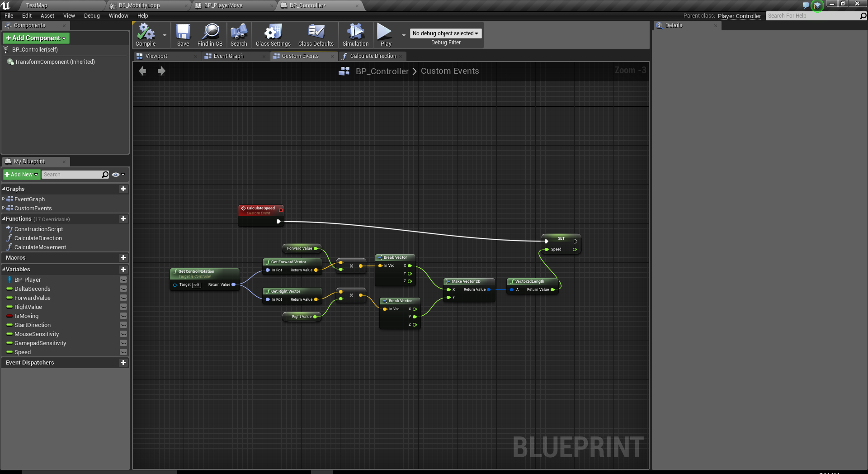The image size is (868, 474).
Task: Open the debug object selection dropdown
Action: pos(445,33)
